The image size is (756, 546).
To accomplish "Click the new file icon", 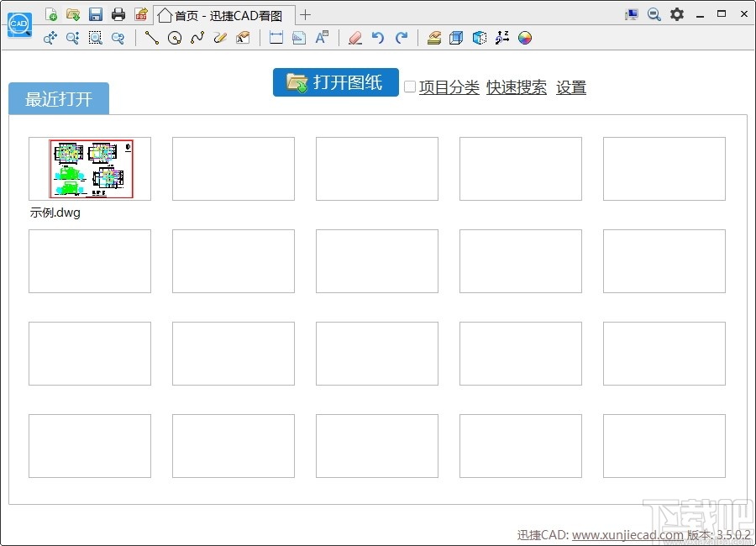I will point(50,14).
